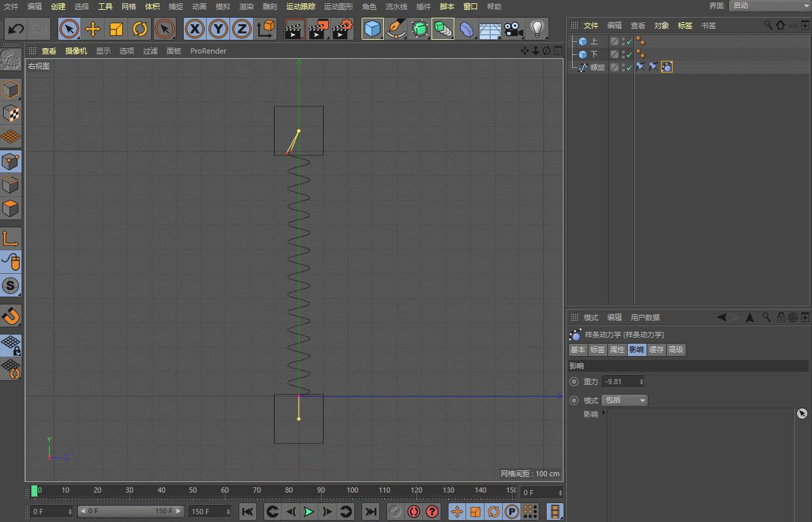Click the green timeline range slider
812x522 pixels.
point(36,491)
